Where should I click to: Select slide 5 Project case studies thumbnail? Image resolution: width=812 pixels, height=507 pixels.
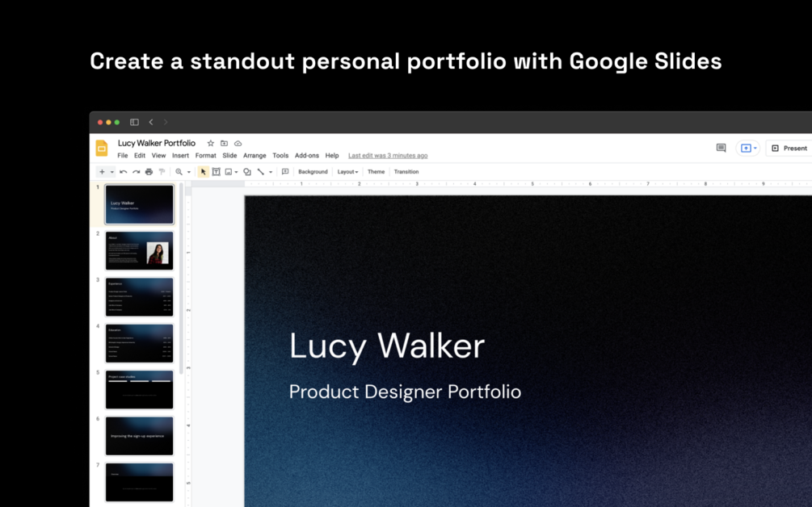pyautogui.click(x=139, y=390)
